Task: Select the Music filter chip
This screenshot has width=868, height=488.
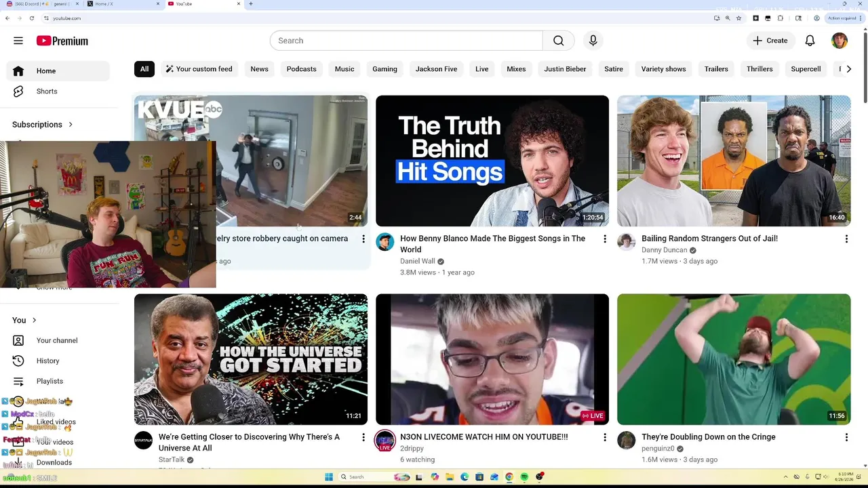Action: [344, 69]
